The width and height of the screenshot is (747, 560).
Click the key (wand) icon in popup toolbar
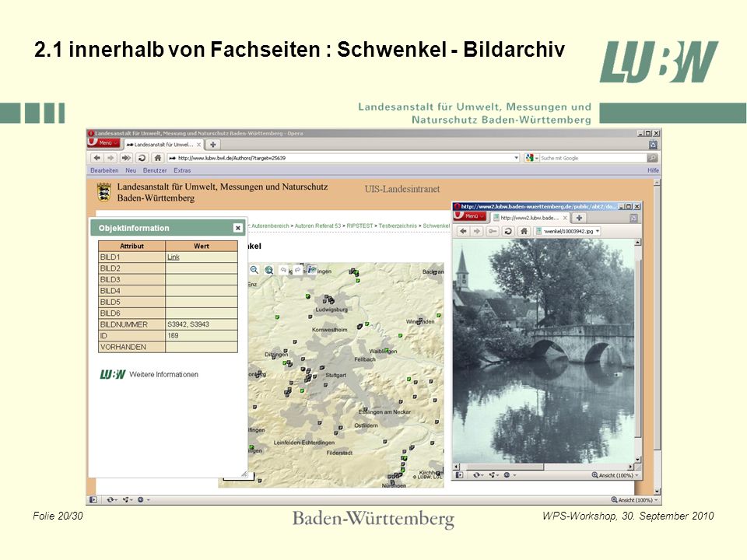coord(493,232)
